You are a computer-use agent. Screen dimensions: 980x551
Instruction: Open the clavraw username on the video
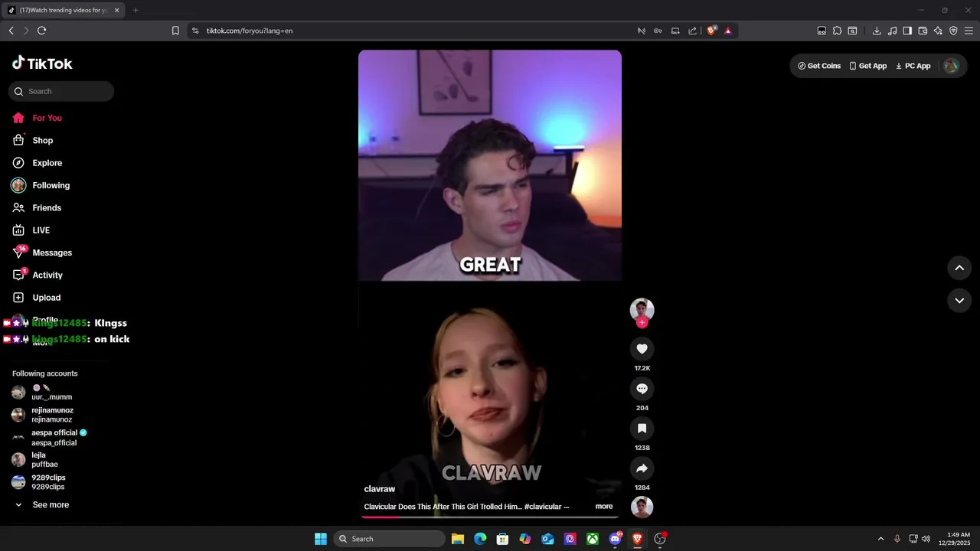pos(380,489)
